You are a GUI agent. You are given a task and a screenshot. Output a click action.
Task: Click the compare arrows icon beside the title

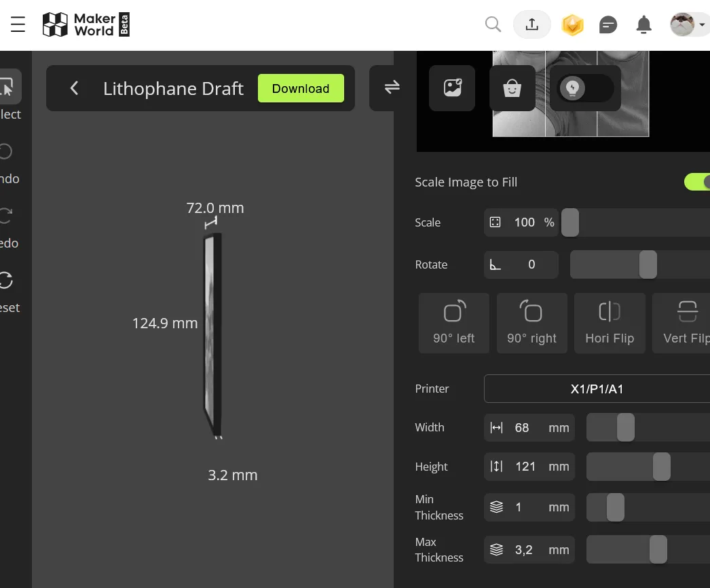pyautogui.click(x=391, y=87)
